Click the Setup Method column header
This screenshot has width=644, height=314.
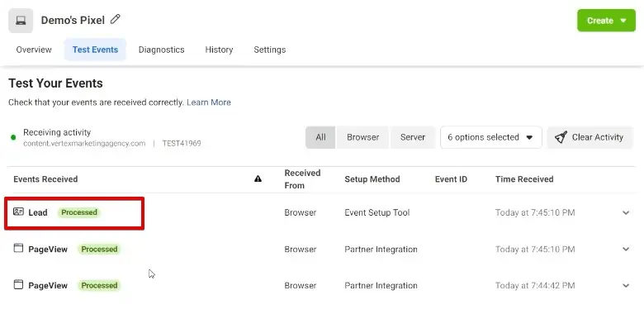[372, 179]
